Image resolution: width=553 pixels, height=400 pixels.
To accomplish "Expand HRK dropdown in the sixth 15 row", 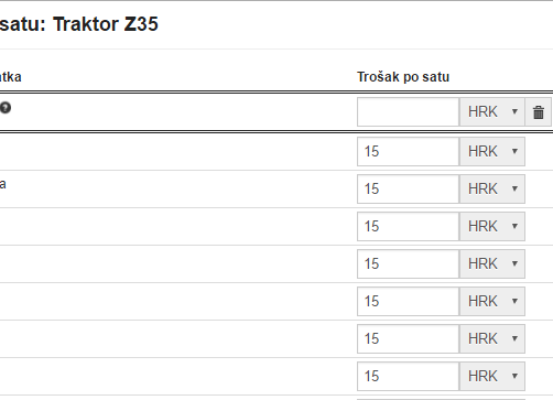I will point(492,339).
